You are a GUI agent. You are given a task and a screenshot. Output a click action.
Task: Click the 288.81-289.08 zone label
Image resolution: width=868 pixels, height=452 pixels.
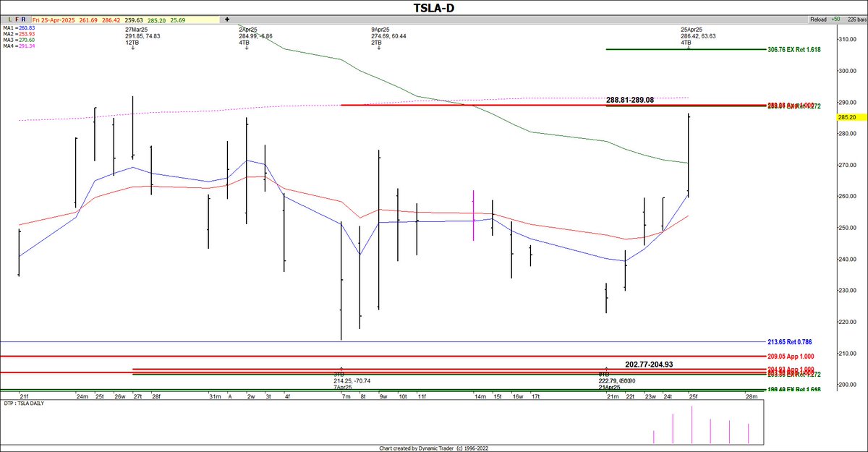(630, 100)
